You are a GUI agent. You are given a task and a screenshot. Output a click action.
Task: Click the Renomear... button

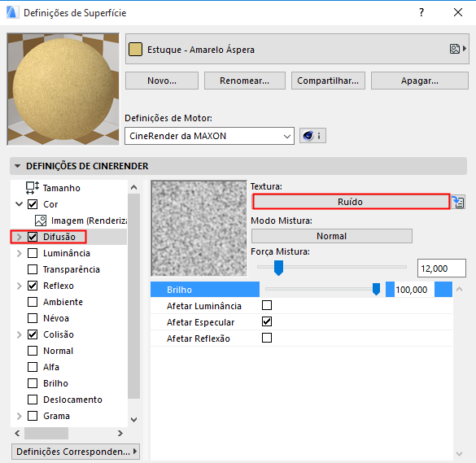tap(245, 81)
